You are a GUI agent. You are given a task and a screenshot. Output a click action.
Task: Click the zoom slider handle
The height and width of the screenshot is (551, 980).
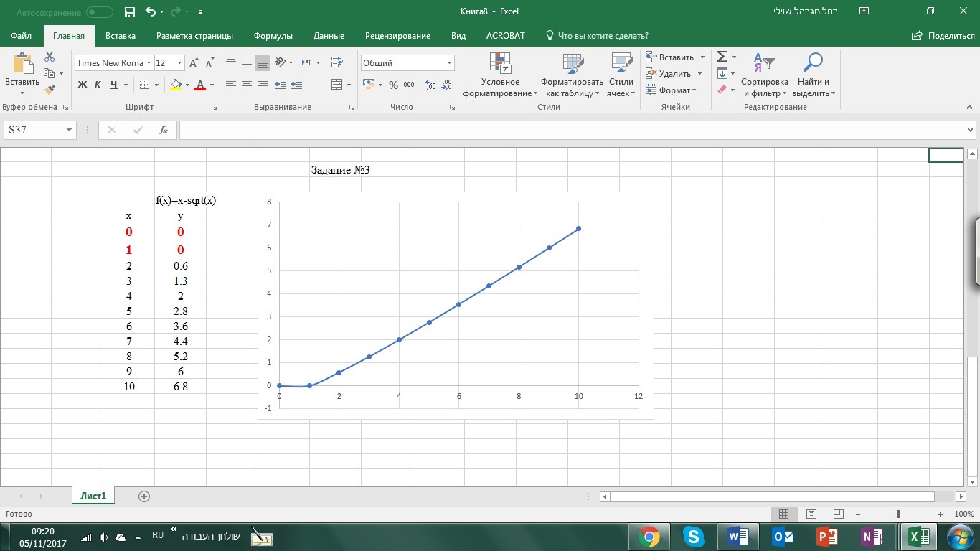tap(899, 514)
